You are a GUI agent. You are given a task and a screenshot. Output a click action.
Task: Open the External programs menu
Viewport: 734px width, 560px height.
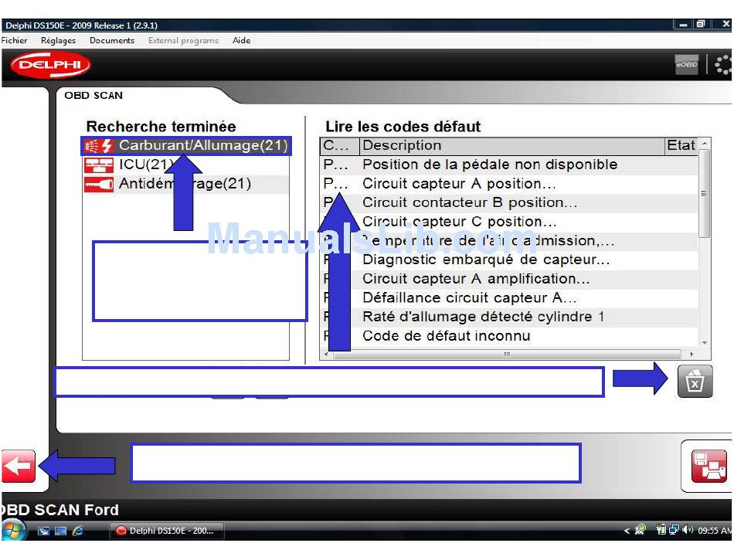(184, 40)
